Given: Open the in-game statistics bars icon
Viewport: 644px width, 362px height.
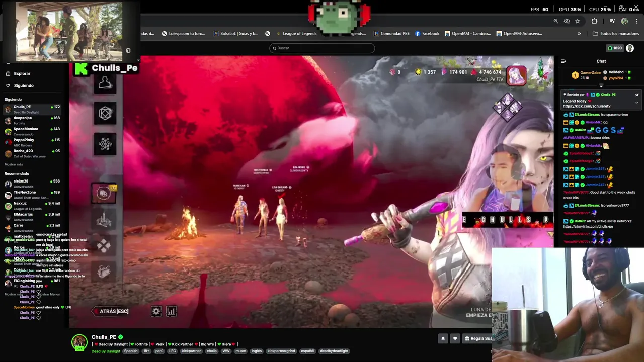Looking at the screenshot, I should 171,311.
